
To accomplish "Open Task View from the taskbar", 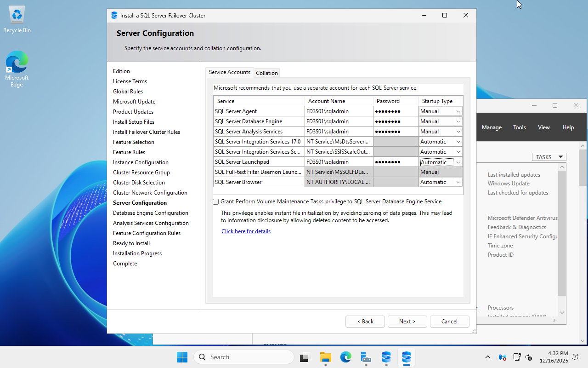I will tap(305, 357).
